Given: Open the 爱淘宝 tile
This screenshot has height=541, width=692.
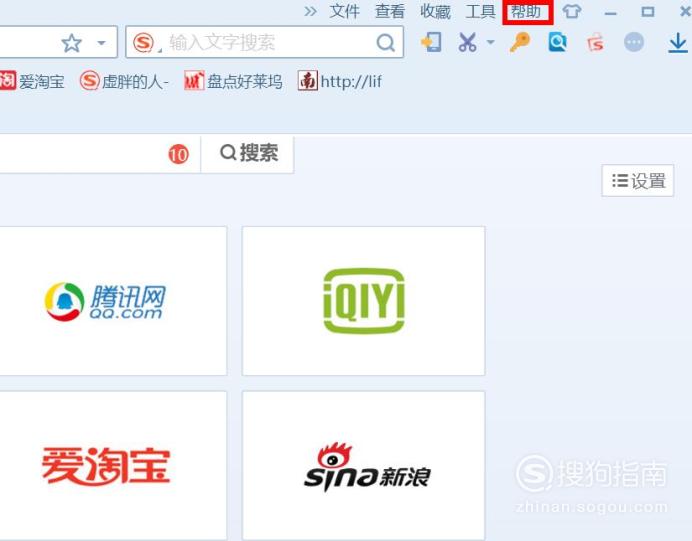Looking at the screenshot, I should point(113,466).
